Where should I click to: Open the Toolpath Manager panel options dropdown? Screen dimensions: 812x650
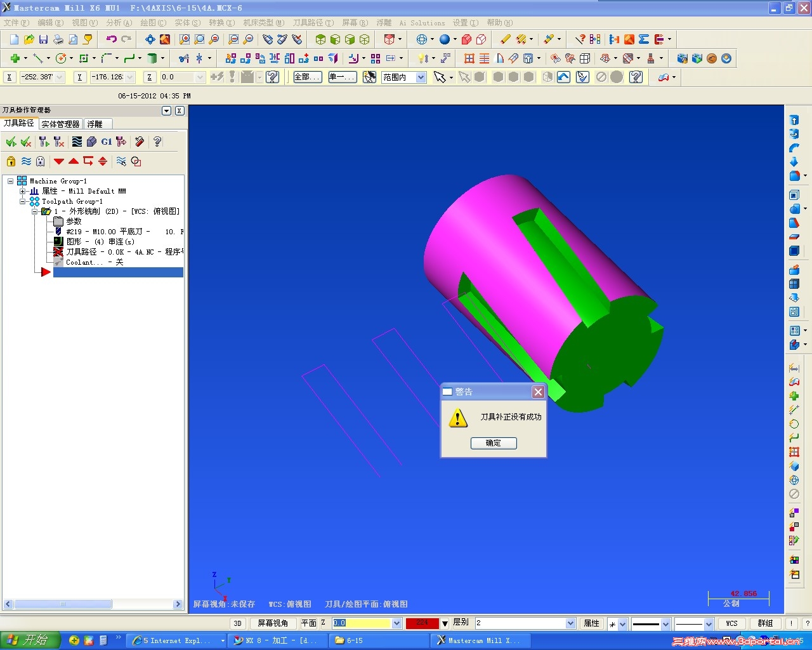[x=167, y=110]
